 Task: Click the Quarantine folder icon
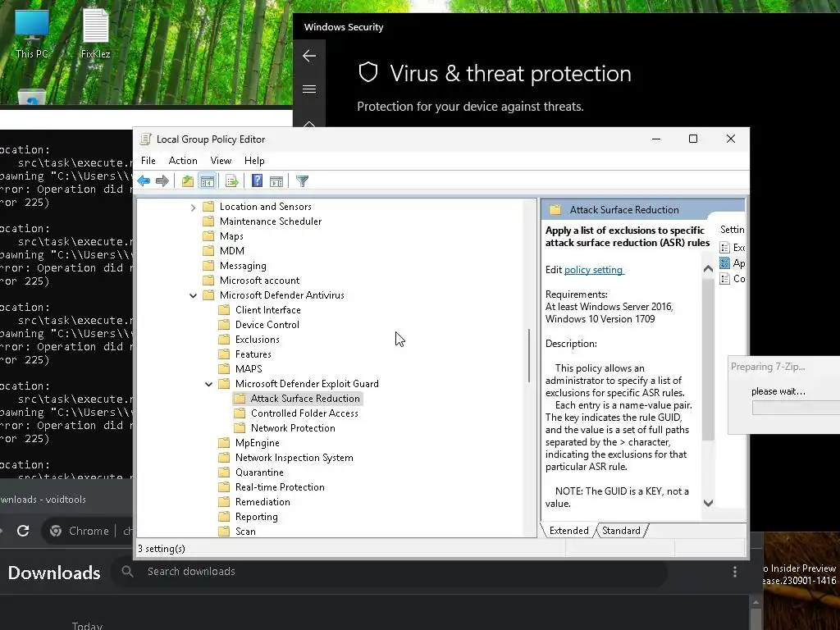pyautogui.click(x=224, y=472)
